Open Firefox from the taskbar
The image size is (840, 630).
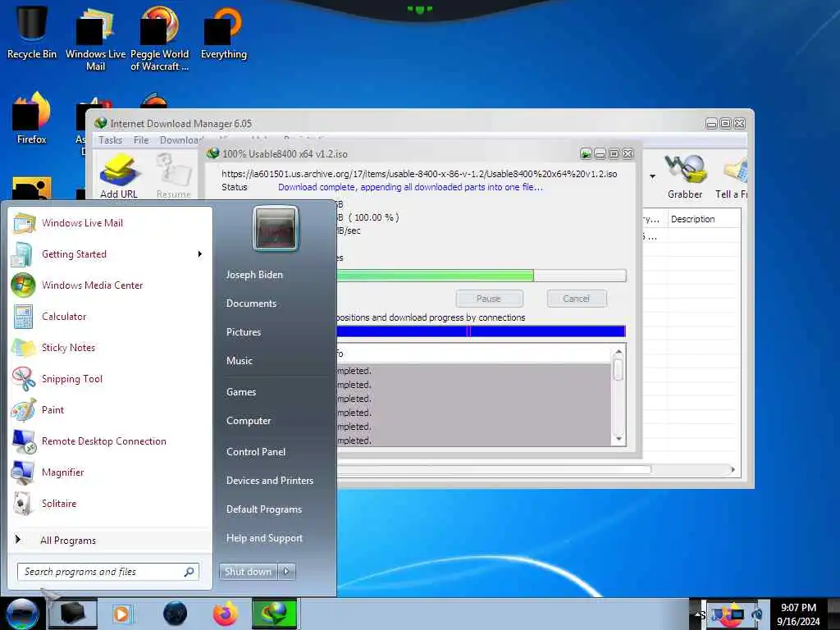[x=226, y=614]
